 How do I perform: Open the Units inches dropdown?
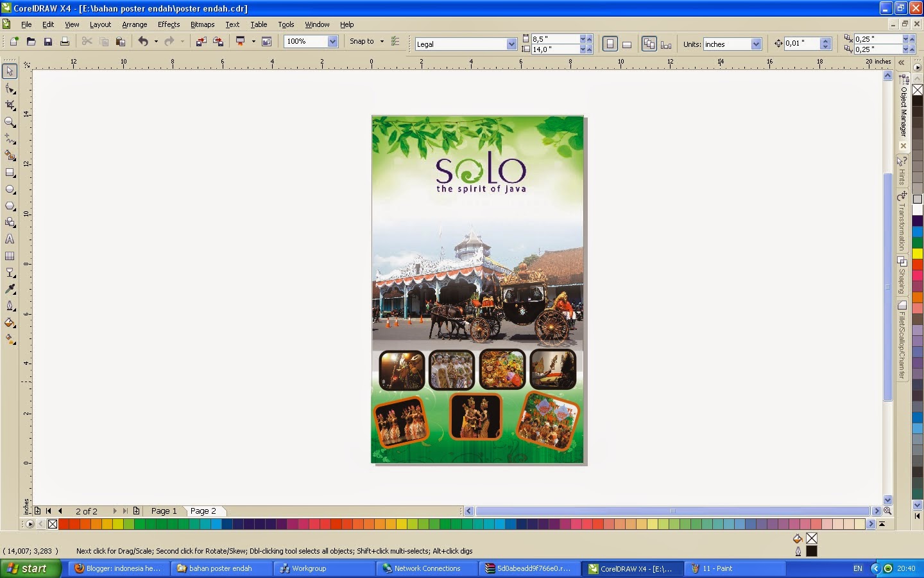(x=756, y=44)
